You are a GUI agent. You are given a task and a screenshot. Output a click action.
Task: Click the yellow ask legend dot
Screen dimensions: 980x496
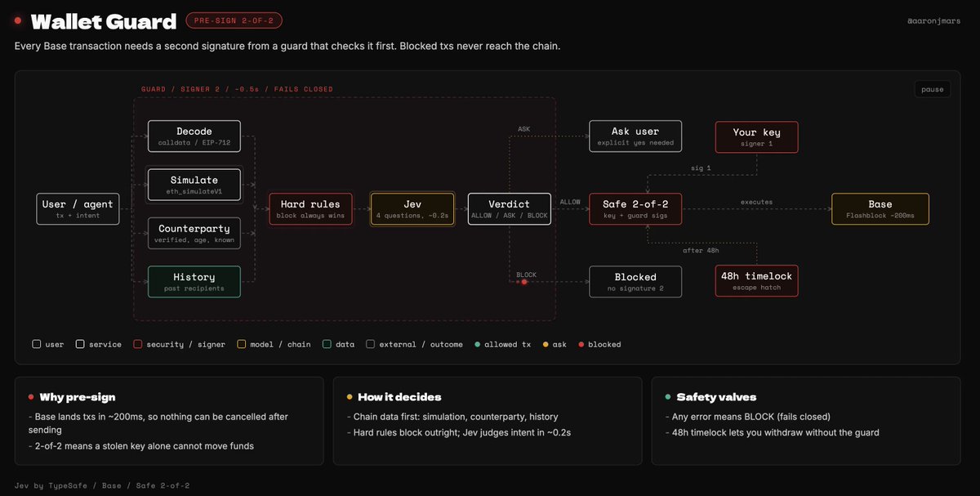(x=544, y=345)
